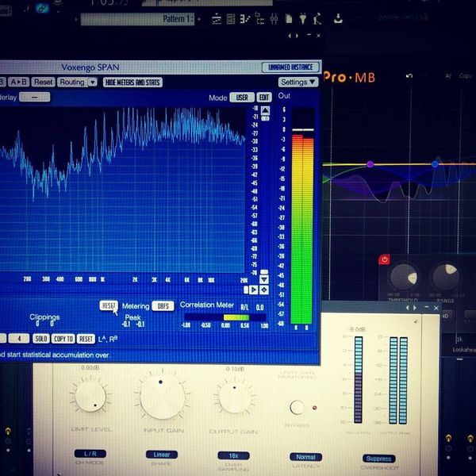476x476 pixels.
Task: Open the channel rack toolbar icon
Action: click(x=231, y=19)
